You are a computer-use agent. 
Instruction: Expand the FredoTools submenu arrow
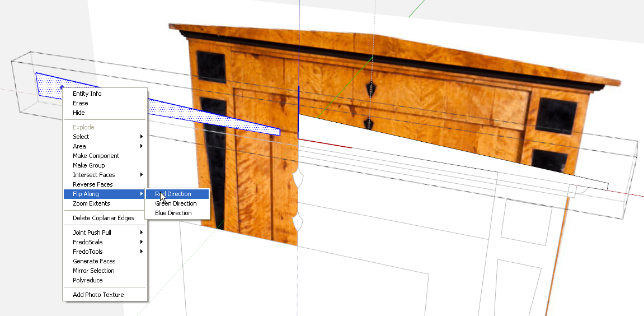pyautogui.click(x=142, y=252)
